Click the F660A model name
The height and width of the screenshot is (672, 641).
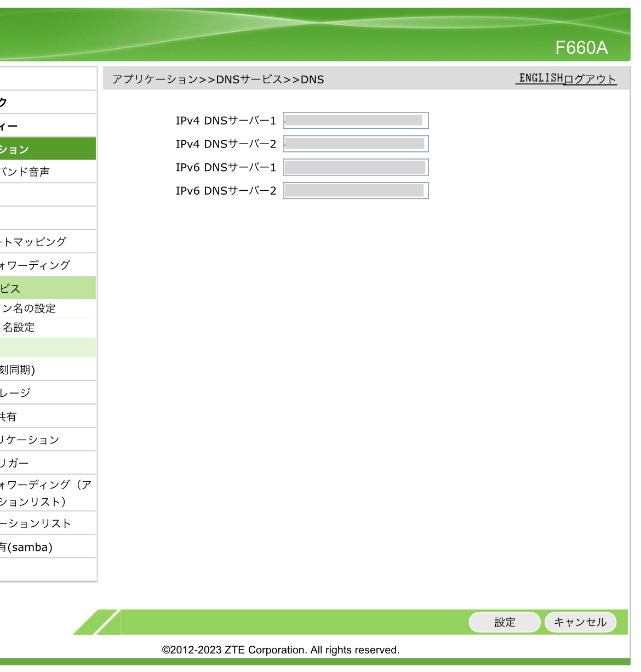click(x=581, y=48)
